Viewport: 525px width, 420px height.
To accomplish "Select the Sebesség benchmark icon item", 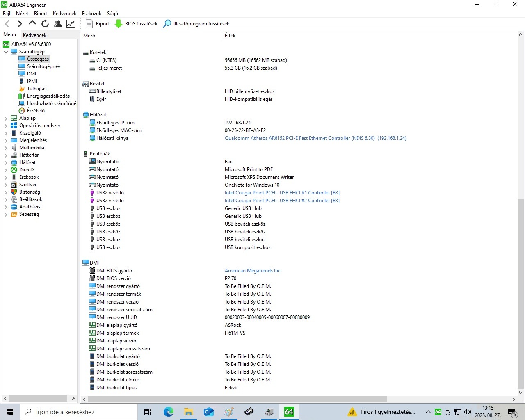I will [x=14, y=214].
